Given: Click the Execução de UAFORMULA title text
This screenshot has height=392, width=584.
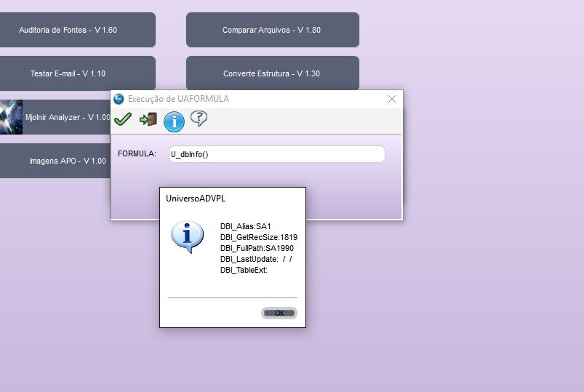Looking at the screenshot, I should point(178,99).
